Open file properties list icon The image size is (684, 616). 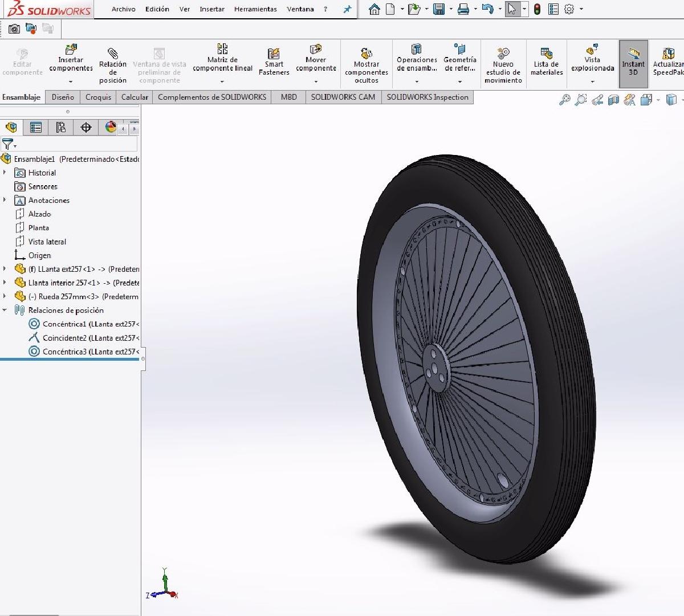pos(553,9)
